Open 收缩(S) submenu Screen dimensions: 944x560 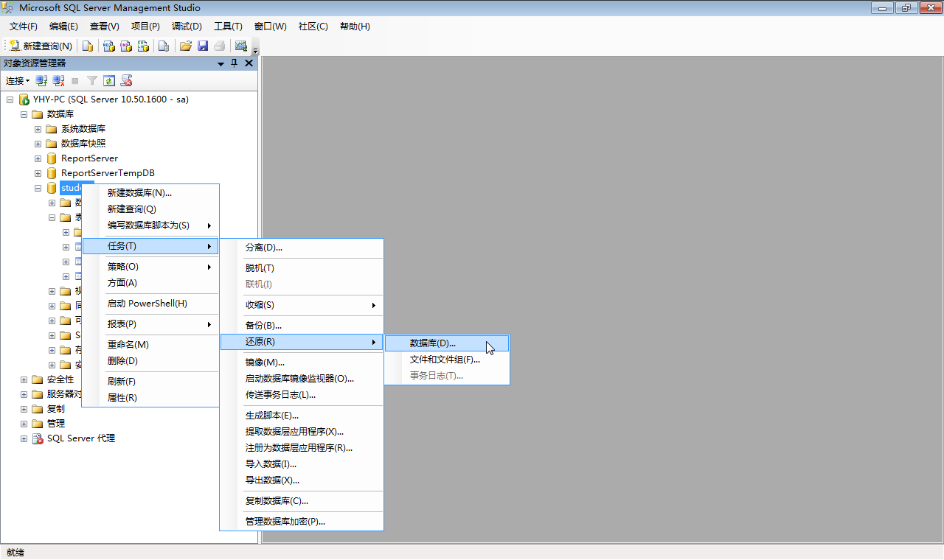[302, 305]
